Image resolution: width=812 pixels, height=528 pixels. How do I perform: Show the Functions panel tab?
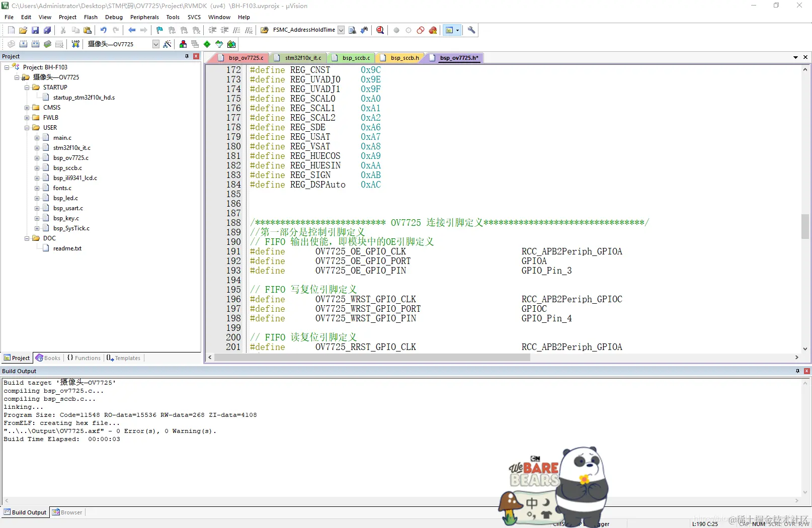(x=84, y=358)
